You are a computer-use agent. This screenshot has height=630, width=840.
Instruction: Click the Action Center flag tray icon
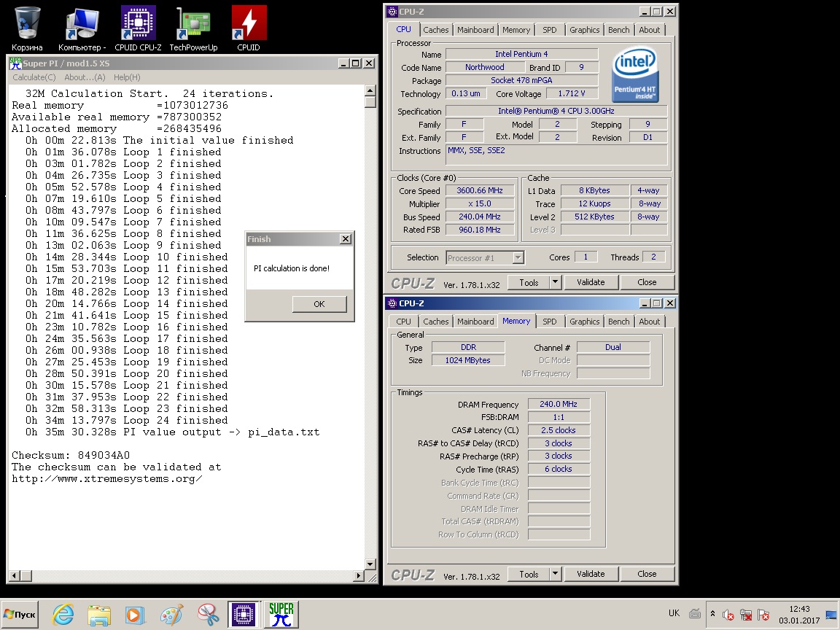coord(763,615)
